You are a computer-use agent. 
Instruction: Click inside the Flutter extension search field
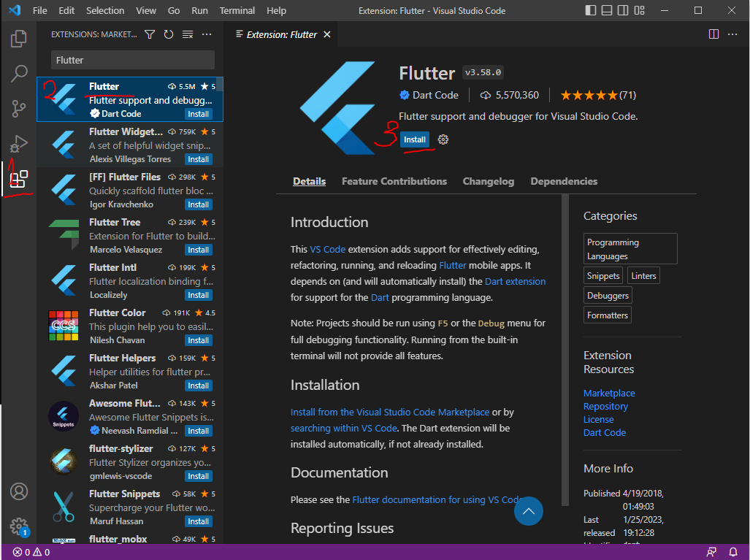point(130,59)
